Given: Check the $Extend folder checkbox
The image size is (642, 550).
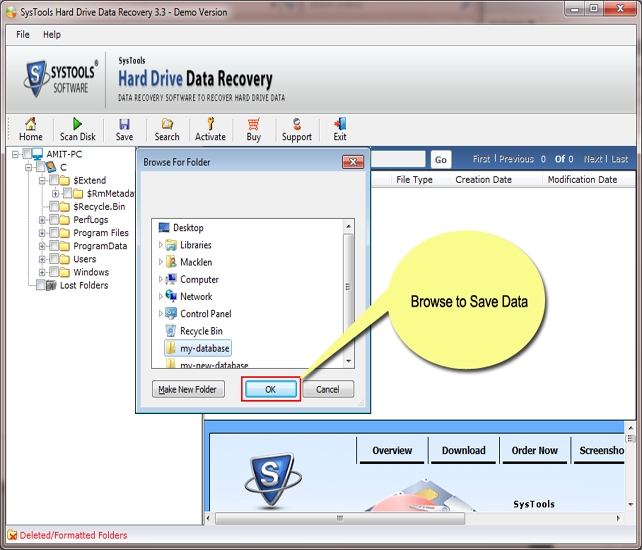Looking at the screenshot, I should (x=54, y=180).
